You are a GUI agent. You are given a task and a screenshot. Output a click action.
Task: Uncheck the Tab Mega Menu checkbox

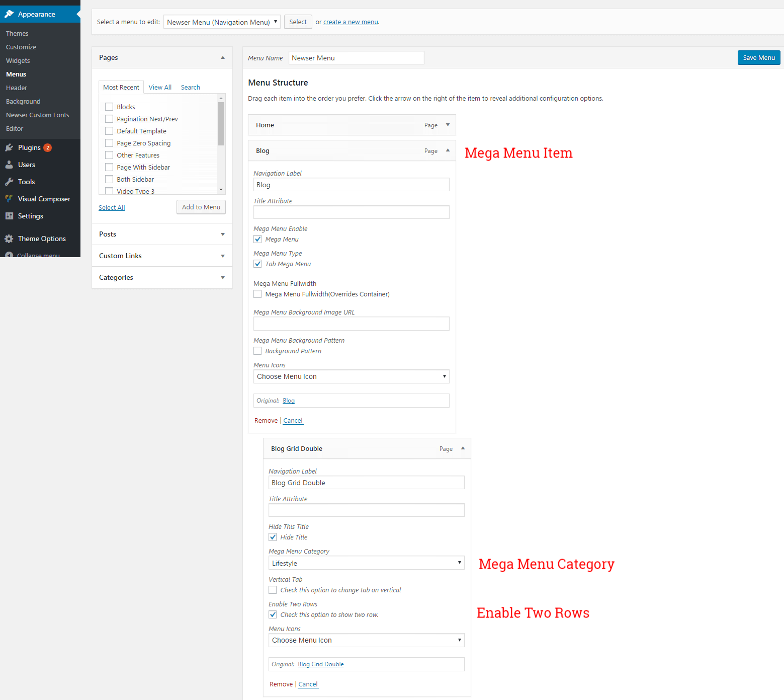257,264
